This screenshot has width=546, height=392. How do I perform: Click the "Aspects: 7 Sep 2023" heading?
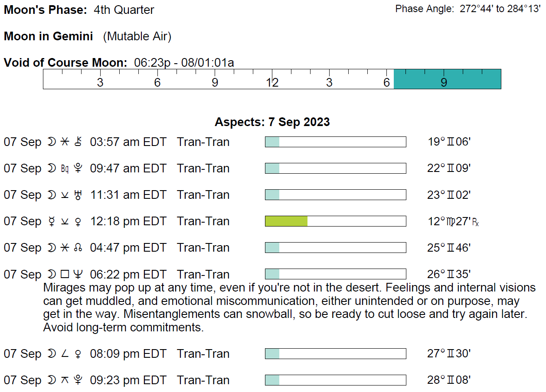pyautogui.click(x=272, y=122)
